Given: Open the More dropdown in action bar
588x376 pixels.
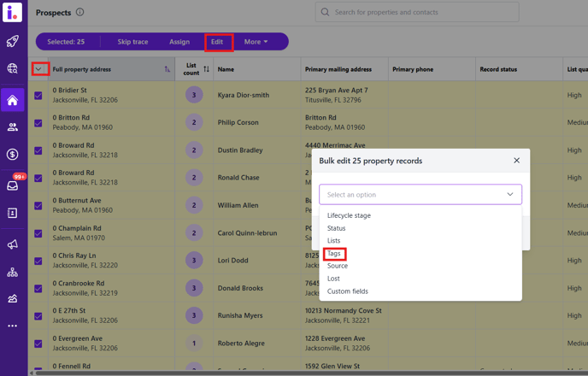Looking at the screenshot, I should (256, 42).
